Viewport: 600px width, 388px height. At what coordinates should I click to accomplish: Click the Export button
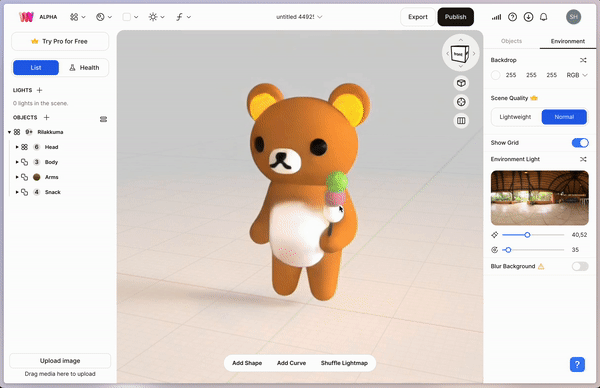point(418,17)
